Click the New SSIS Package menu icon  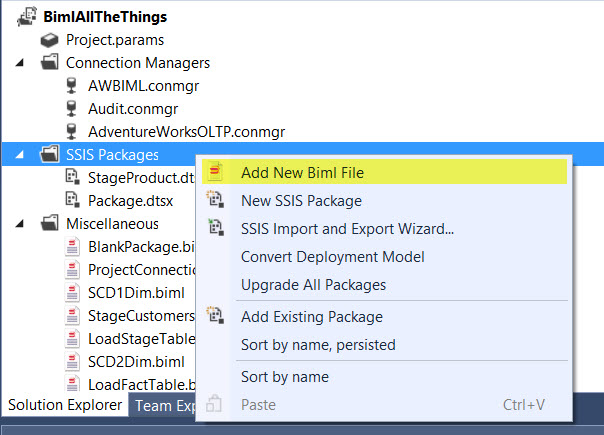(x=215, y=199)
